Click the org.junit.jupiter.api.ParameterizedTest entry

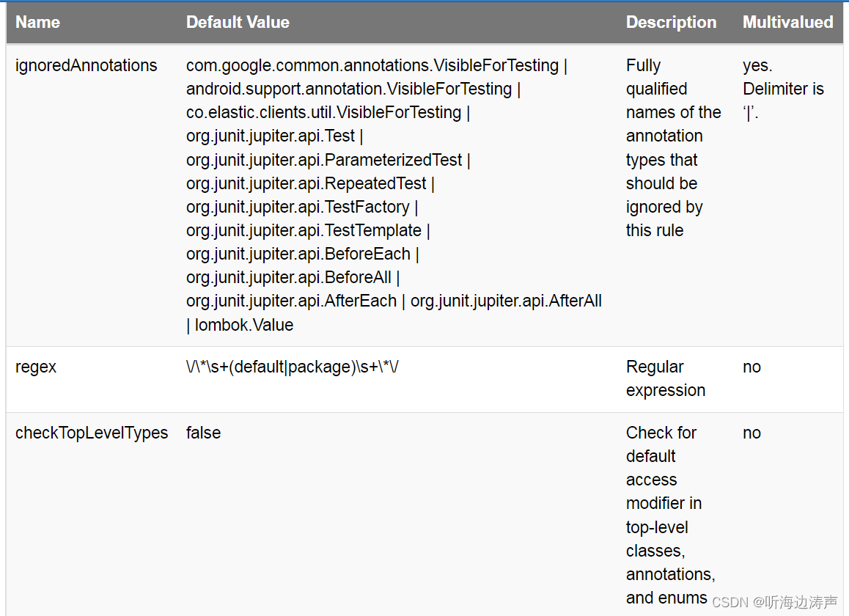click(x=324, y=160)
